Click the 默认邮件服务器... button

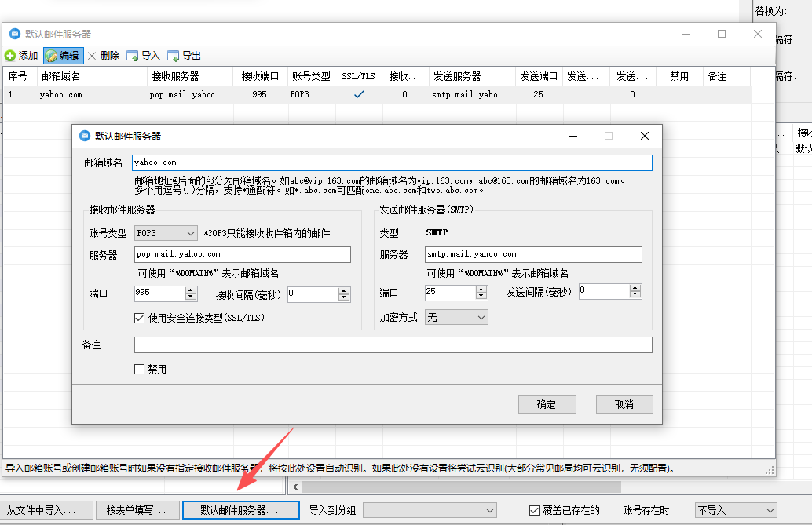point(241,510)
